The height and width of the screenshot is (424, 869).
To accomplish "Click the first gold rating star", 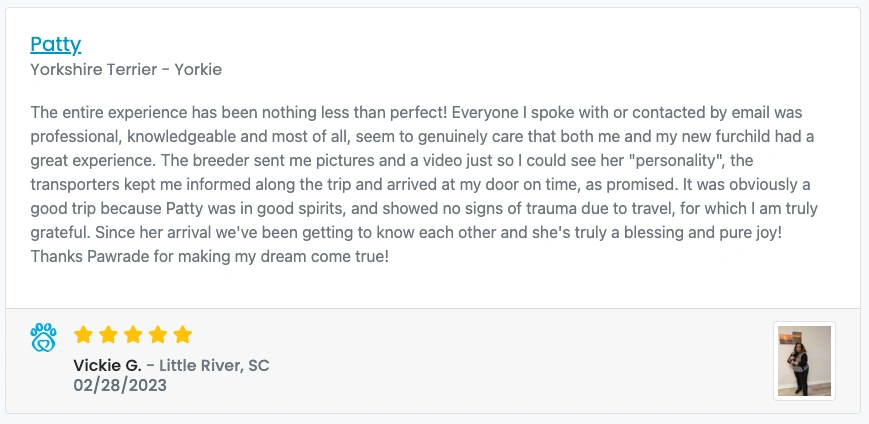I will [83, 335].
